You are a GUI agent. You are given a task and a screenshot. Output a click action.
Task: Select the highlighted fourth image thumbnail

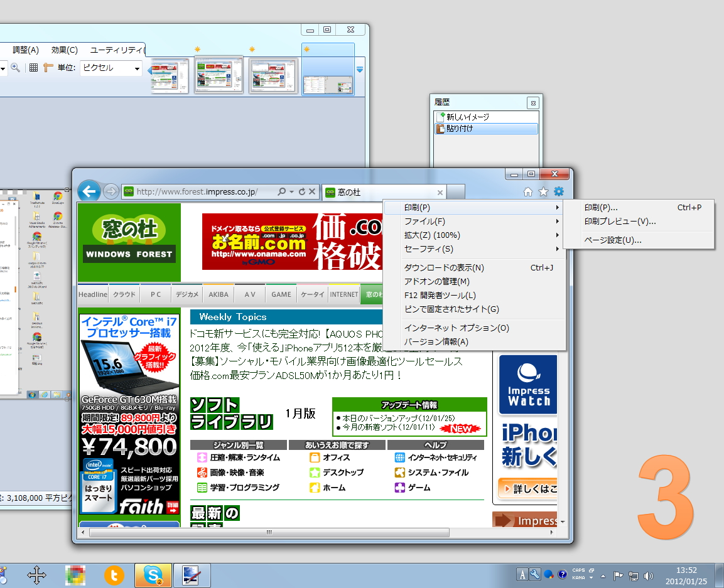[x=328, y=69]
